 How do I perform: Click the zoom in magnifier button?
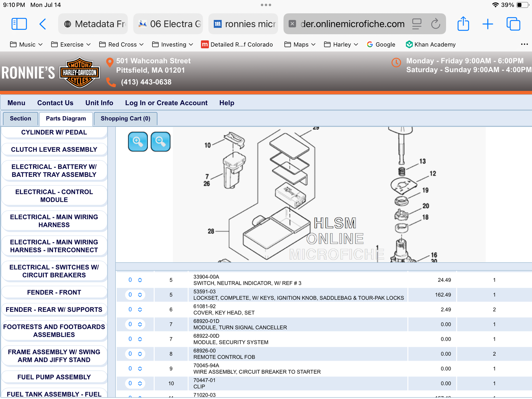[138, 142]
